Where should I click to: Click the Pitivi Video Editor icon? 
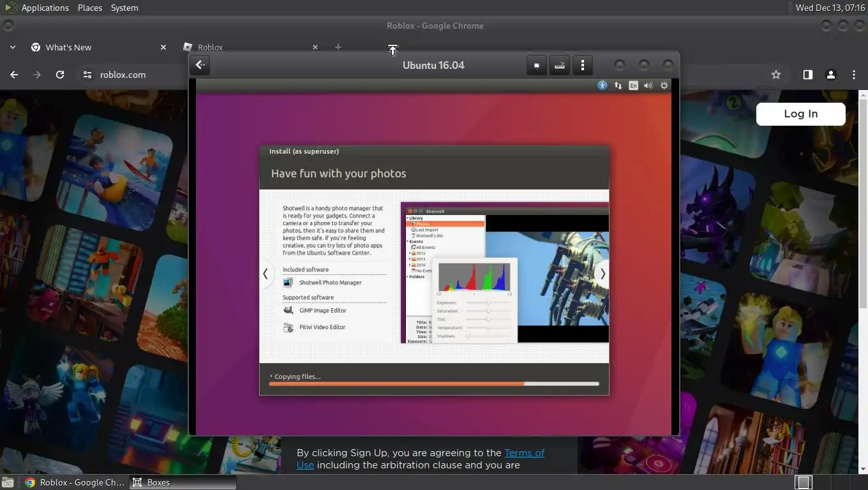click(x=288, y=327)
